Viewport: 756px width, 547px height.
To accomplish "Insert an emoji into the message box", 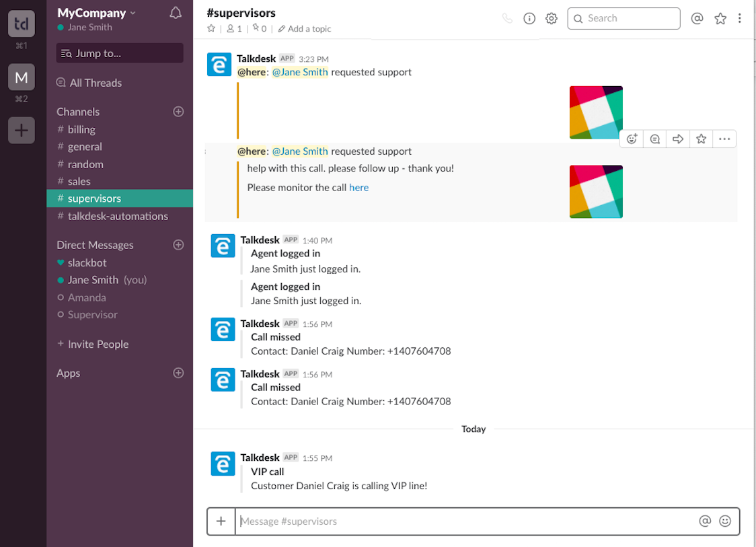I will pos(725,521).
